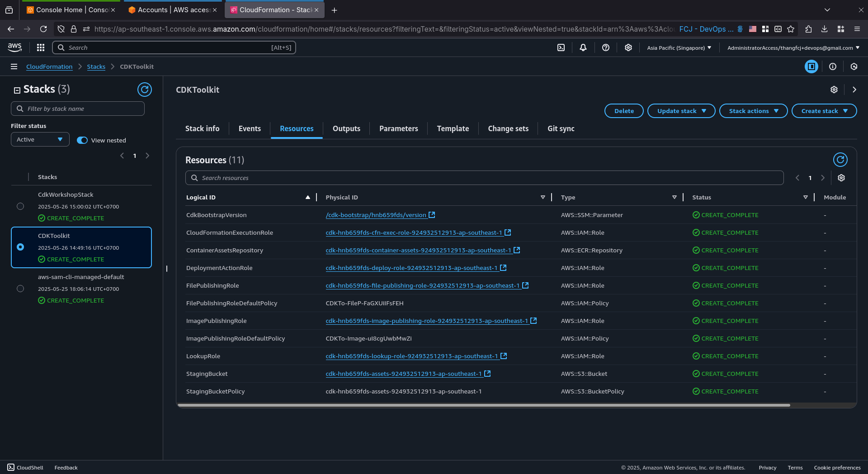Image resolution: width=868 pixels, height=474 pixels.
Task: Open cdk-hnb659fds-deploy-role physical ID link
Action: click(x=411, y=268)
